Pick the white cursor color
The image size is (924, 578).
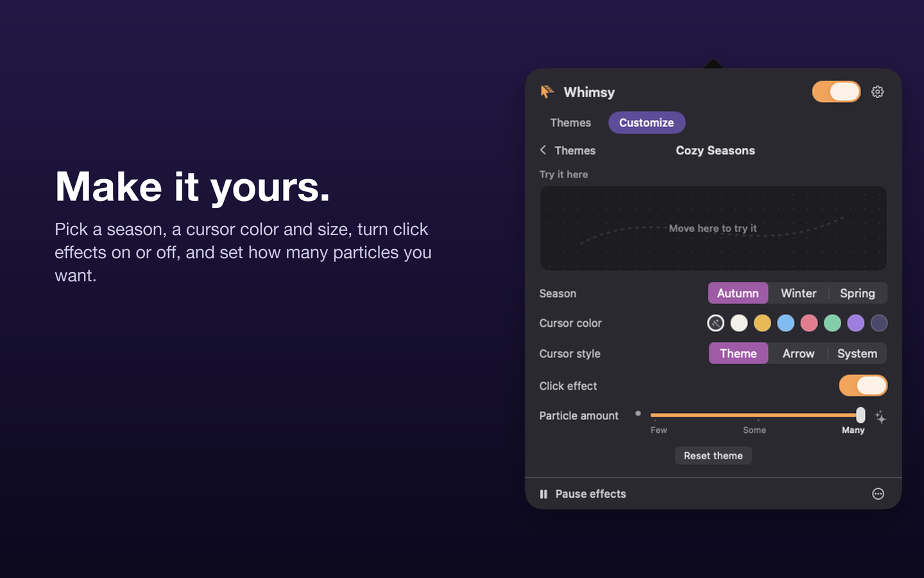[739, 323]
